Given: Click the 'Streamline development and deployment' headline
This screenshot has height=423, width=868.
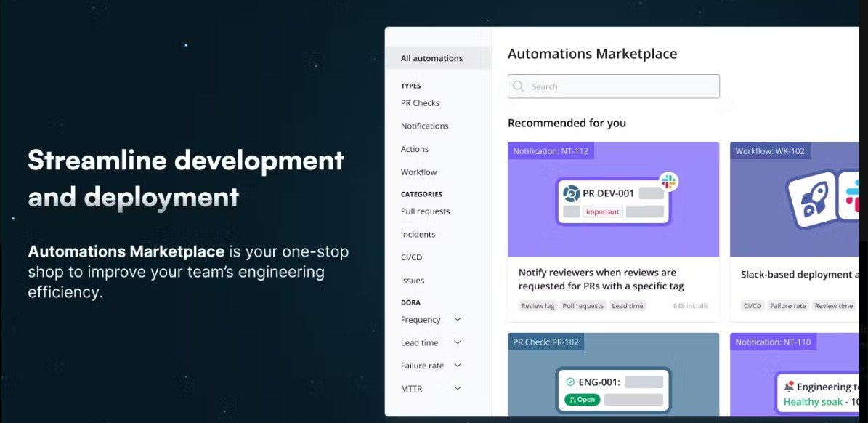Looking at the screenshot, I should (186, 178).
